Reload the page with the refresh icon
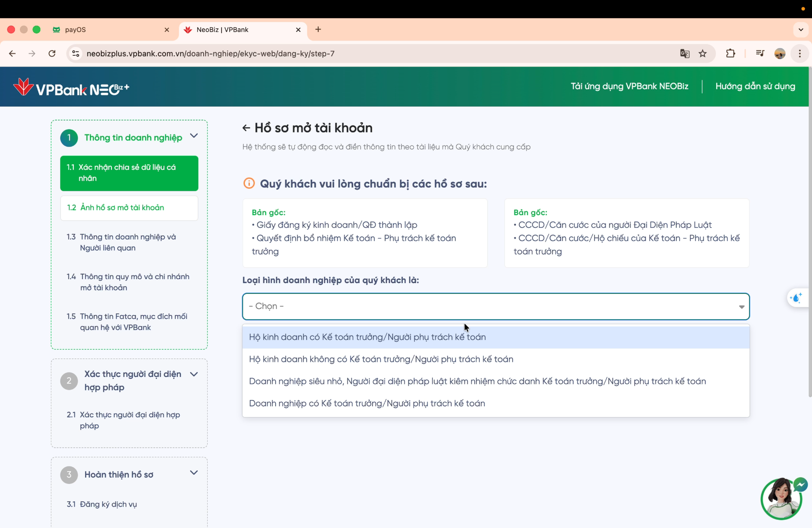 point(52,54)
